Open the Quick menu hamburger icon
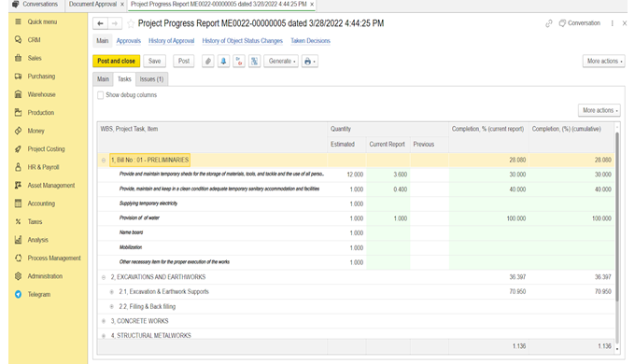The image size is (635, 364). 19,21
